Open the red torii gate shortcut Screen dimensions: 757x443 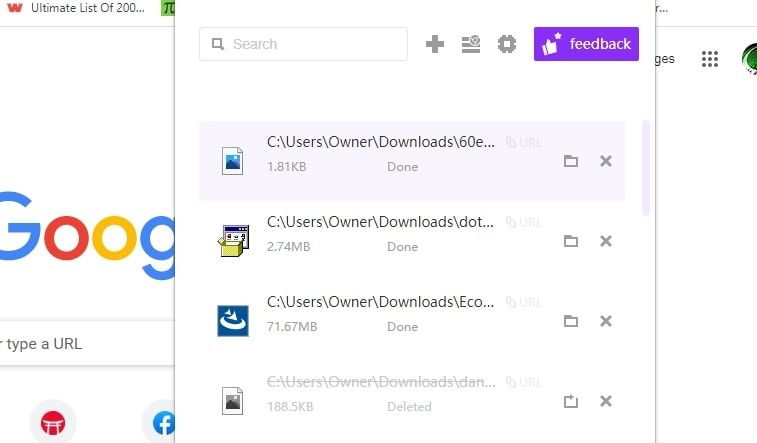coord(53,423)
